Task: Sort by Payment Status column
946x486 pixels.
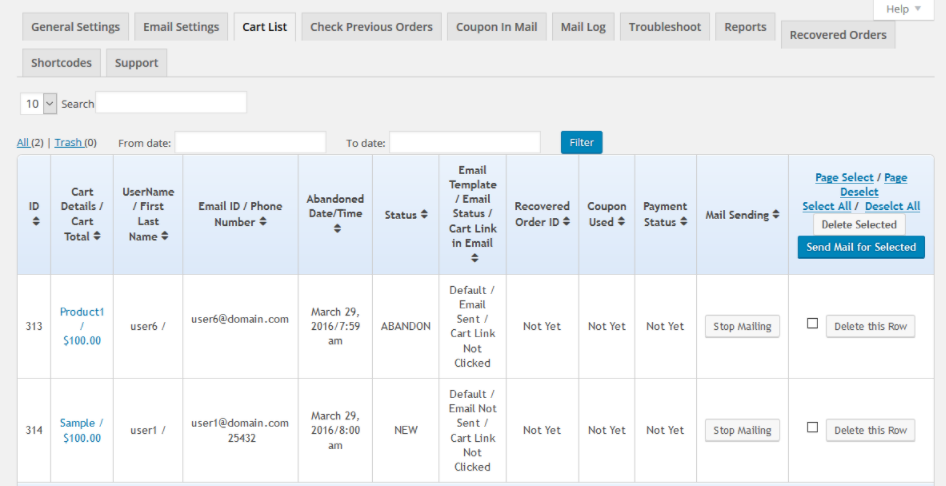Action: [x=683, y=222]
